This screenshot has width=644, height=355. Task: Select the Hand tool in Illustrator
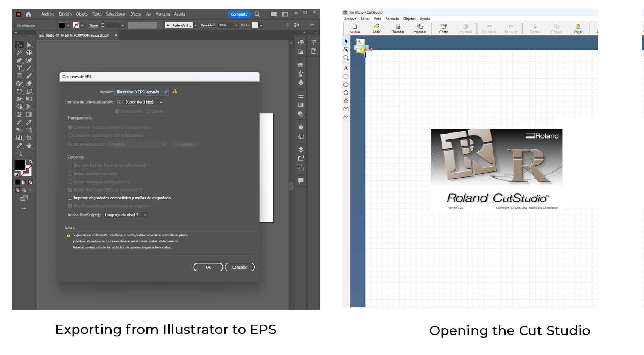click(x=29, y=146)
